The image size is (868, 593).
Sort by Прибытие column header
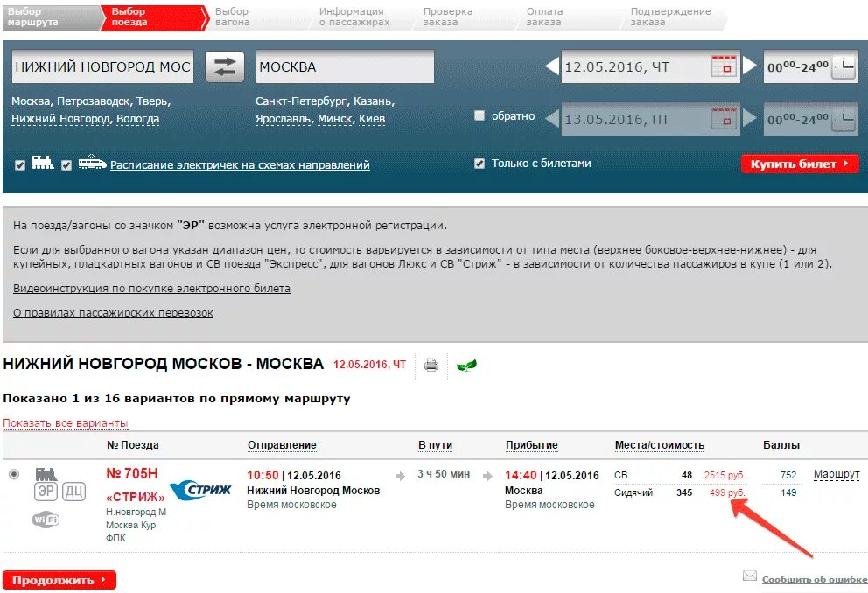pos(531,444)
